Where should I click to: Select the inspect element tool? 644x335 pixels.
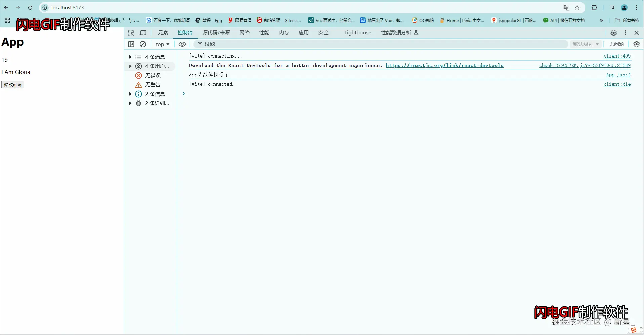131,33
